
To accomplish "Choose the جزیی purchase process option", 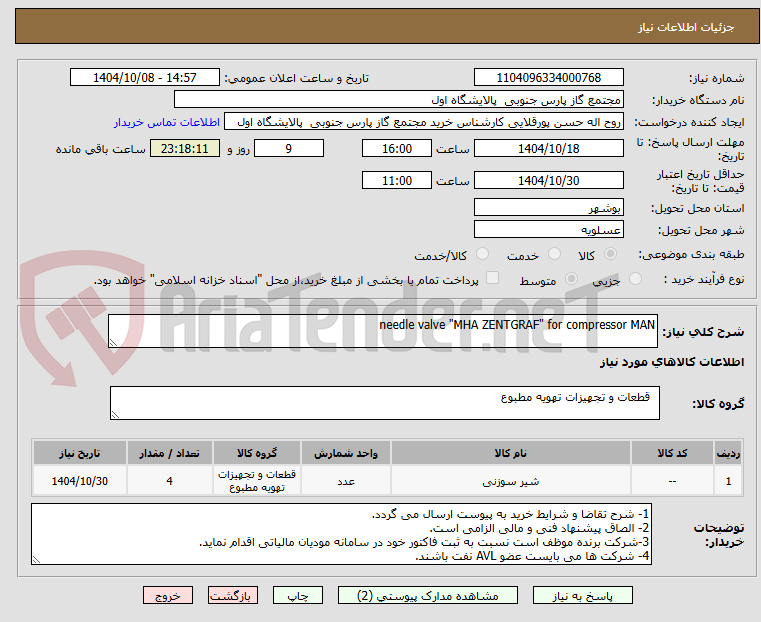I will [635, 278].
